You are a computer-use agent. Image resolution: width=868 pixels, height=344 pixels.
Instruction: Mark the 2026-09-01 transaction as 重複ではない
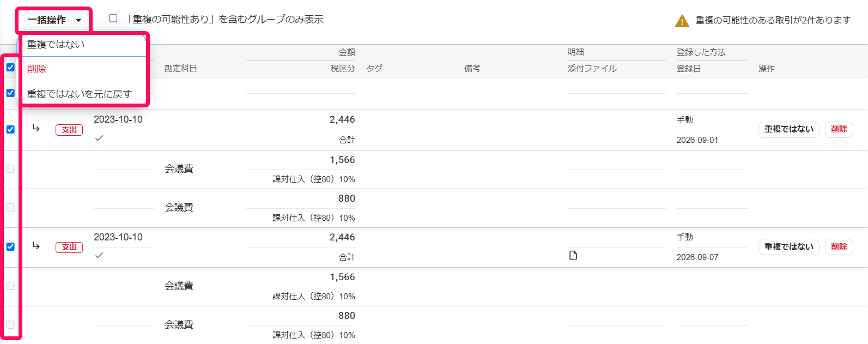click(x=788, y=129)
